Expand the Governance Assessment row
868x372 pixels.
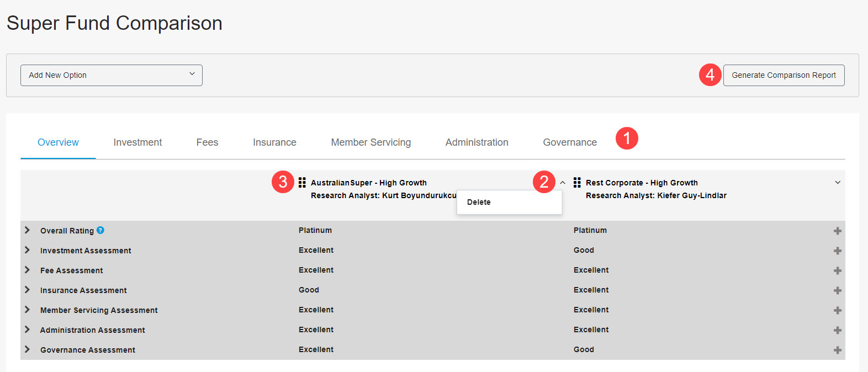[x=27, y=349]
